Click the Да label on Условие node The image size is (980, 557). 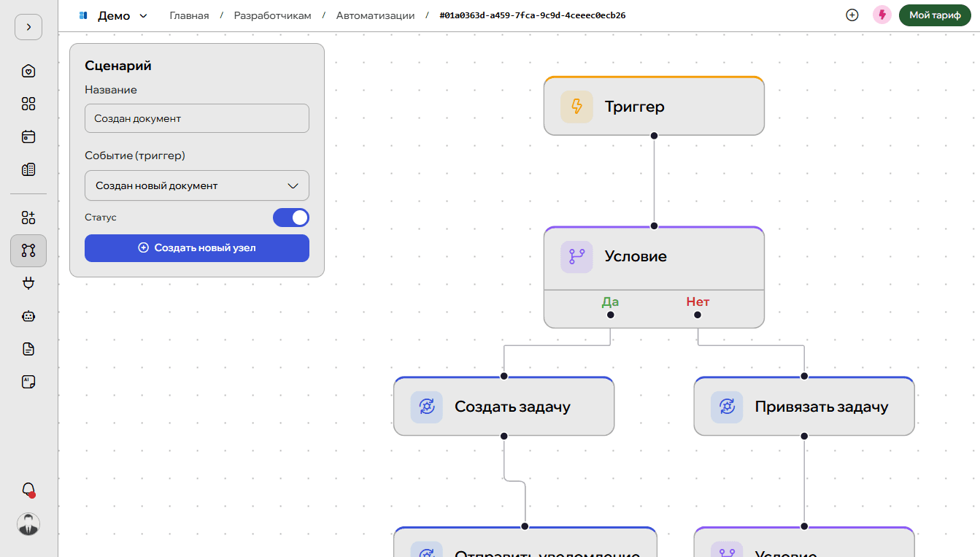point(611,301)
